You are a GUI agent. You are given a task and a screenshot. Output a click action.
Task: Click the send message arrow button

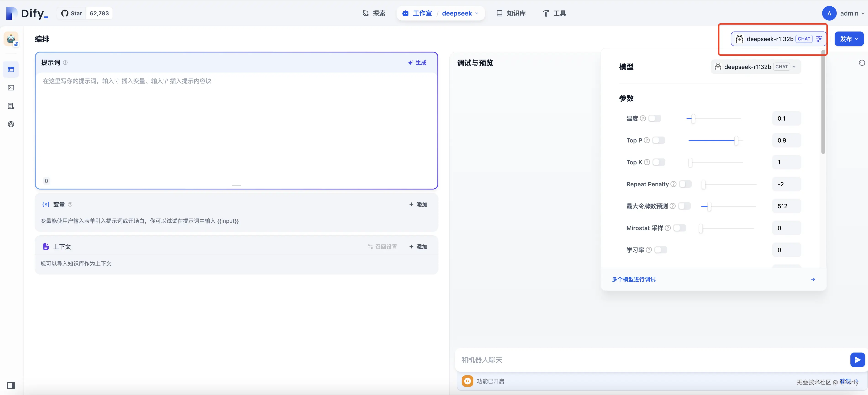857,360
